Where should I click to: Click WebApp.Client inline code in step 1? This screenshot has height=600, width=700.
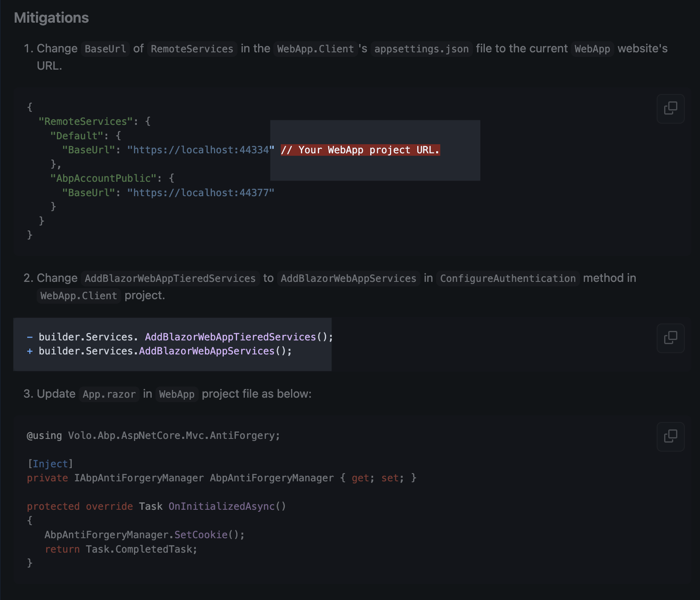pyautogui.click(x=315, y=49)
